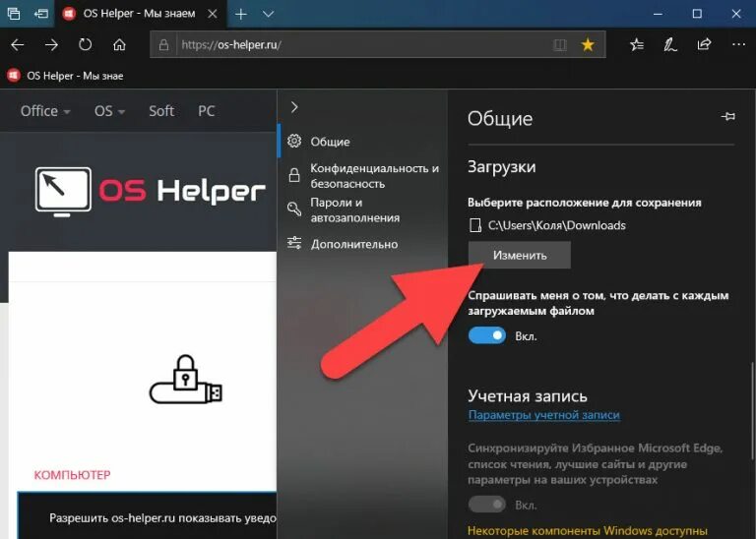Image resolution: width=756 pixels, height=539 pixels.
Task: Pin the settings pane
Action: pyautogui.click(x=728, y=117)
